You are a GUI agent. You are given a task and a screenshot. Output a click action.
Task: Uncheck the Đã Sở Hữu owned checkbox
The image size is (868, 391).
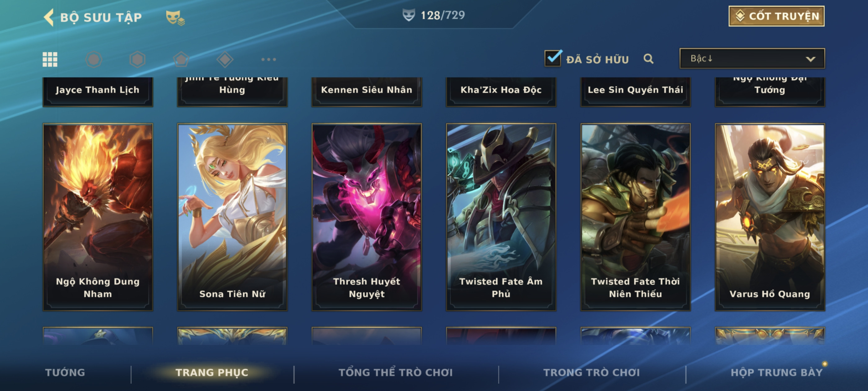(553, 58)
